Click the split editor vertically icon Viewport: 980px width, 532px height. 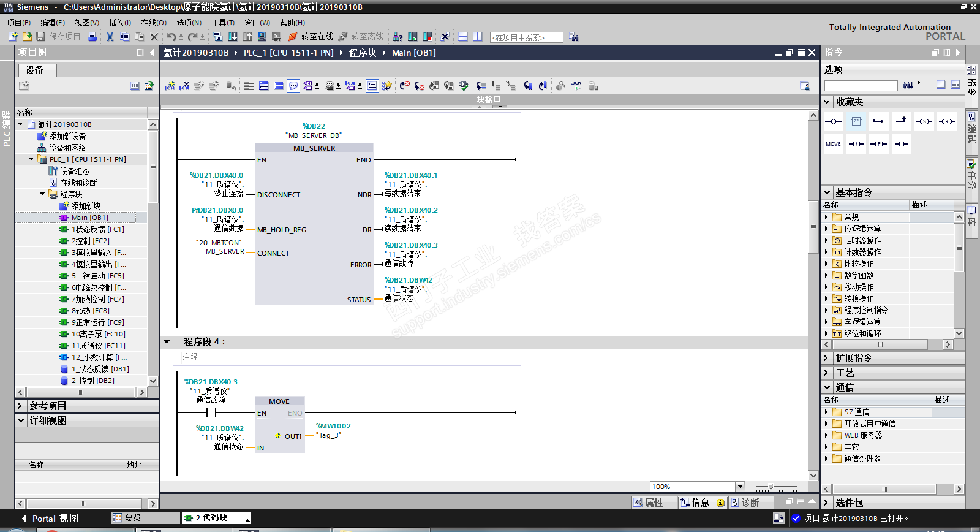[478, 37]
